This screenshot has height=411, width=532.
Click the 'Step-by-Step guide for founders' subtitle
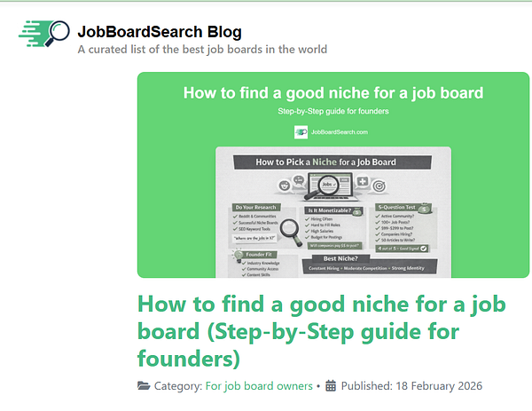coord(333,112)
